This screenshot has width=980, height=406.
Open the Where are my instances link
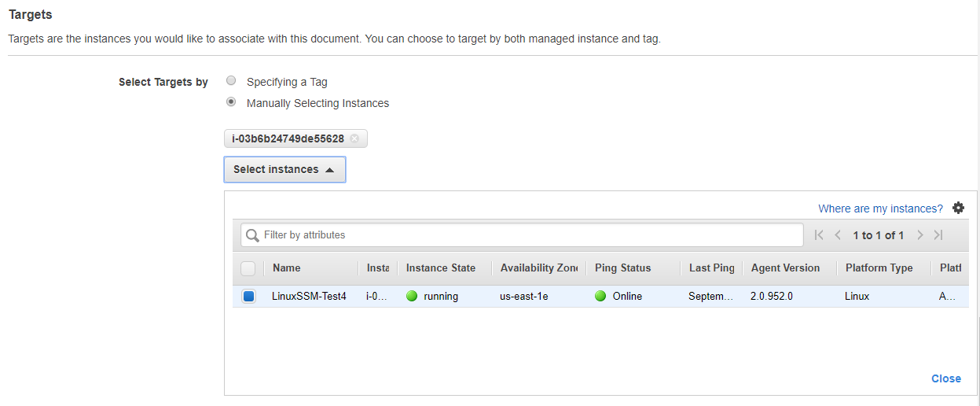pos(880,209)
